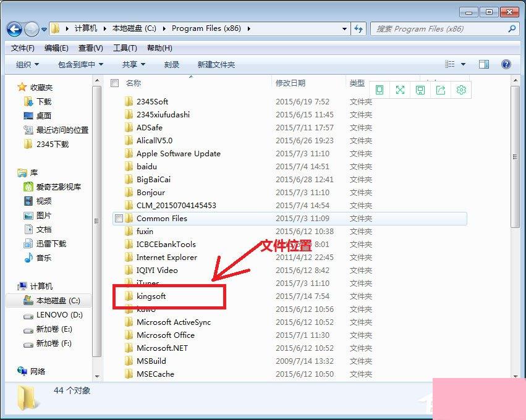Click the green save icon in floating toolbar

(420, 90)
